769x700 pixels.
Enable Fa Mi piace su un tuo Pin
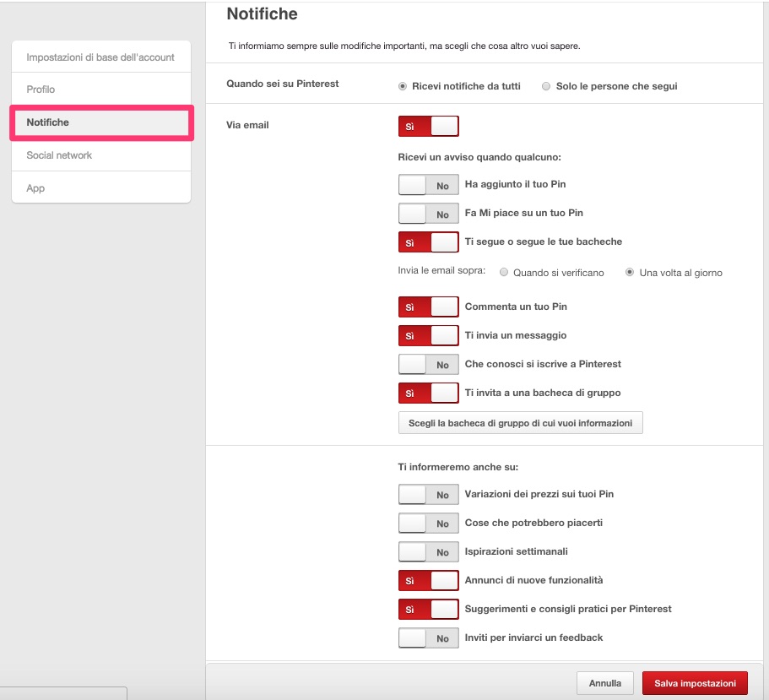tap(428, 214)
